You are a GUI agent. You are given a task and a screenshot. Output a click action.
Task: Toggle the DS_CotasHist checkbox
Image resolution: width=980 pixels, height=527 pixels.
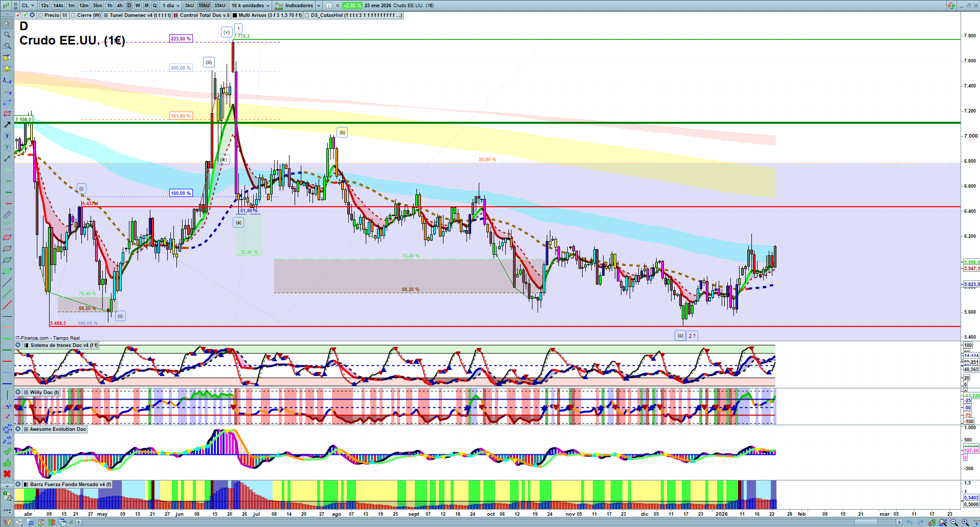click(x=307, y=15)
